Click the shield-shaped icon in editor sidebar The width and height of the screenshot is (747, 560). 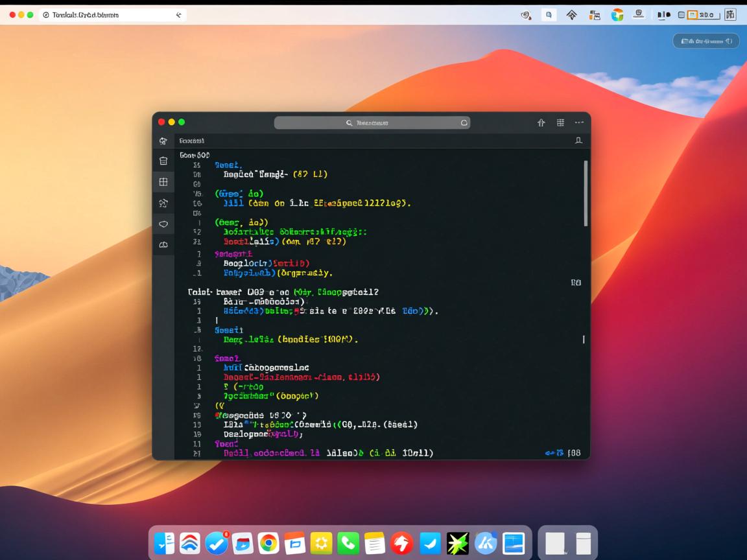pos(163,224)
